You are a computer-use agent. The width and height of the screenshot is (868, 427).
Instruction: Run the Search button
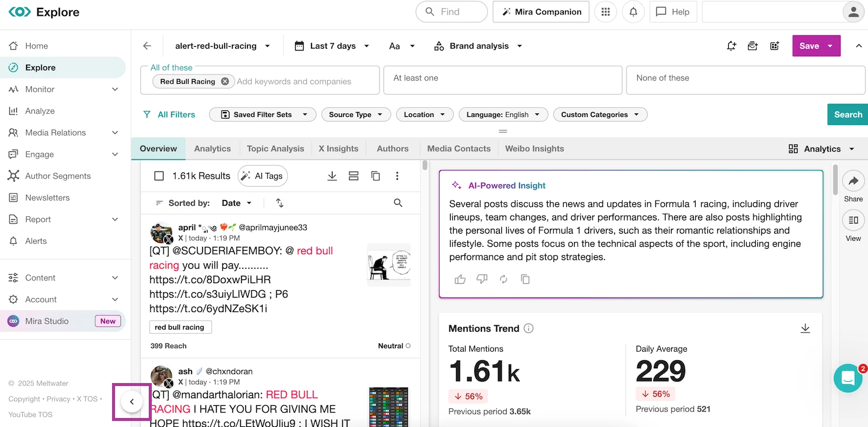[x=848, y=114]
